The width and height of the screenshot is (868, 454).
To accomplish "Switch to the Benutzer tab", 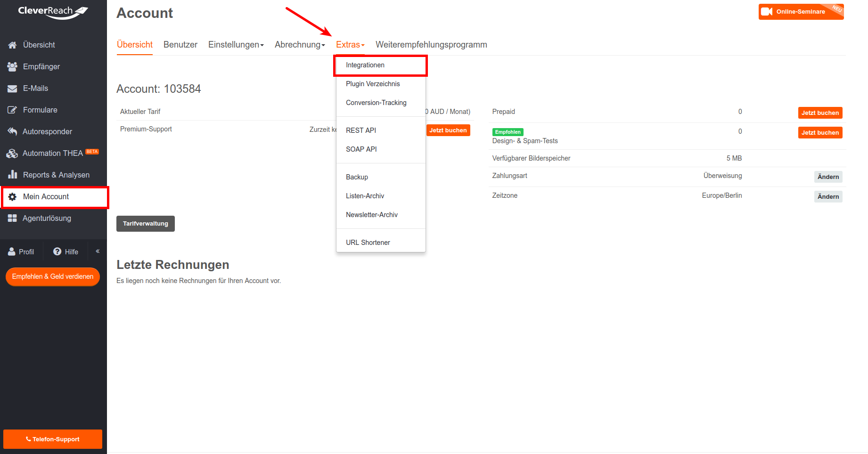I will point(180,45).
